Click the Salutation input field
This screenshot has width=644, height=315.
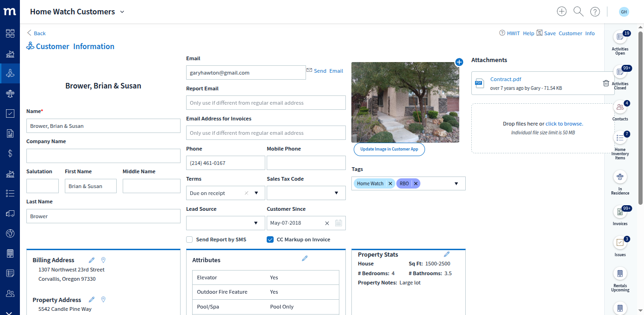click(43, 186)
